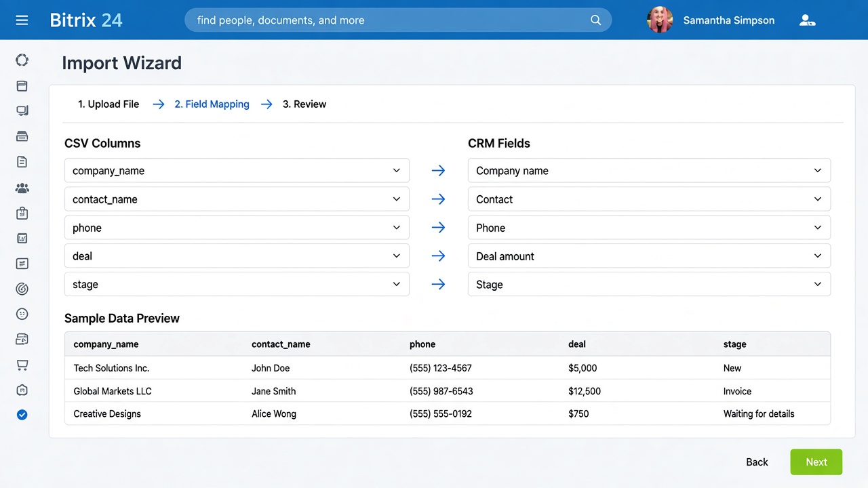Screen dimensions: 868x488
Task: Select the Field Mapping step
Action: pyautogui.click(x=212, y=104)
